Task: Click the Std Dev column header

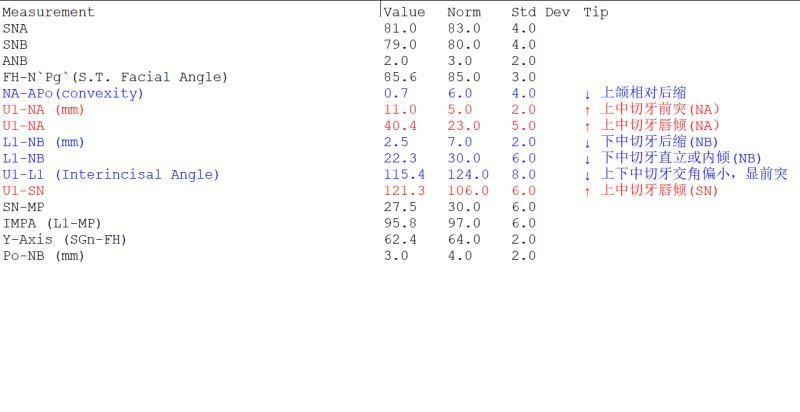Action: coord(540,12)
